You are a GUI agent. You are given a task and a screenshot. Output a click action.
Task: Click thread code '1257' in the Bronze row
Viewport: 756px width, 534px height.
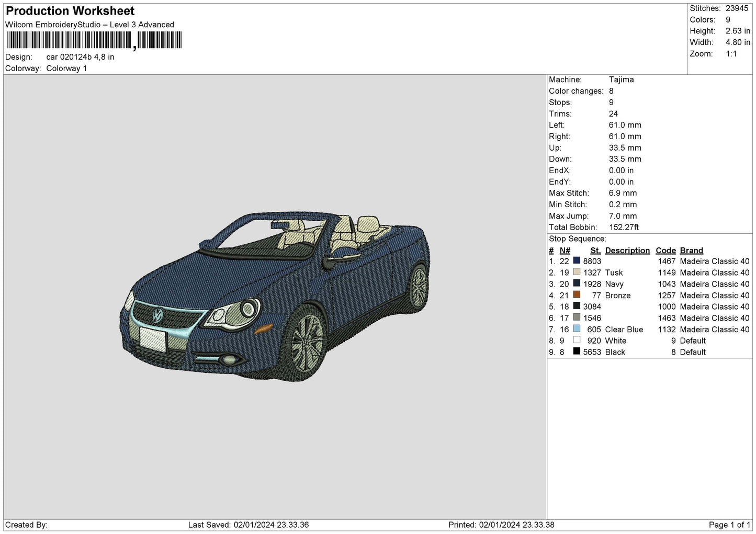point(667,296)
